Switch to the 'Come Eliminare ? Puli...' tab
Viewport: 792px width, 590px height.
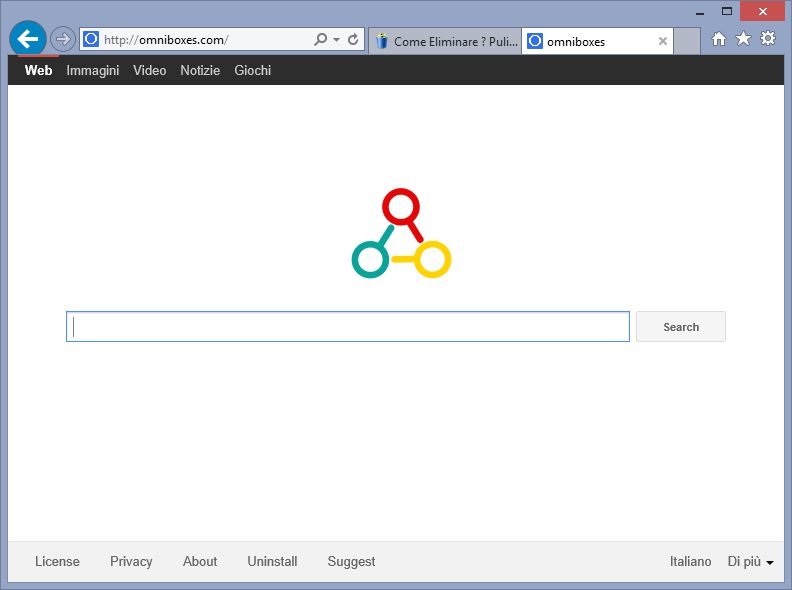pos(445,41)
